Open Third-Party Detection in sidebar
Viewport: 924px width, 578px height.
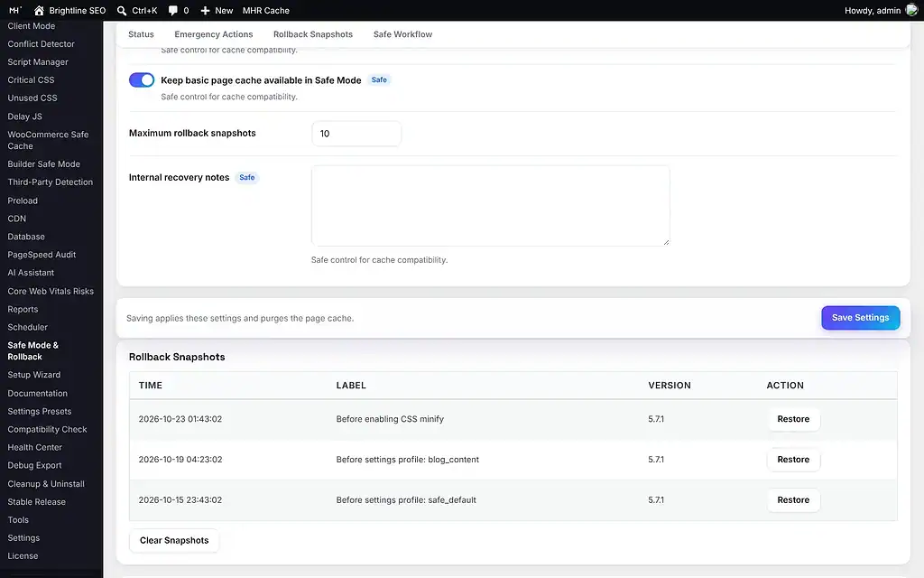coord(51,182)
